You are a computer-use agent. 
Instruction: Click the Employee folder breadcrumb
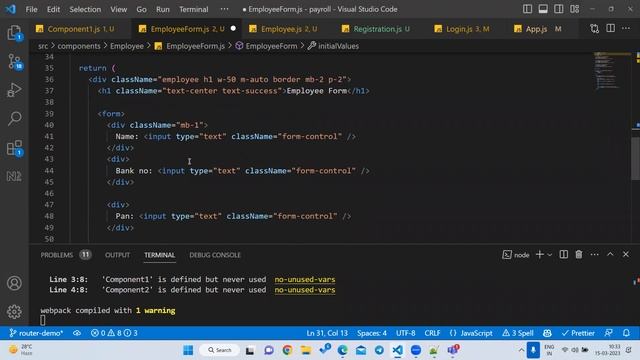coord(127,46)
